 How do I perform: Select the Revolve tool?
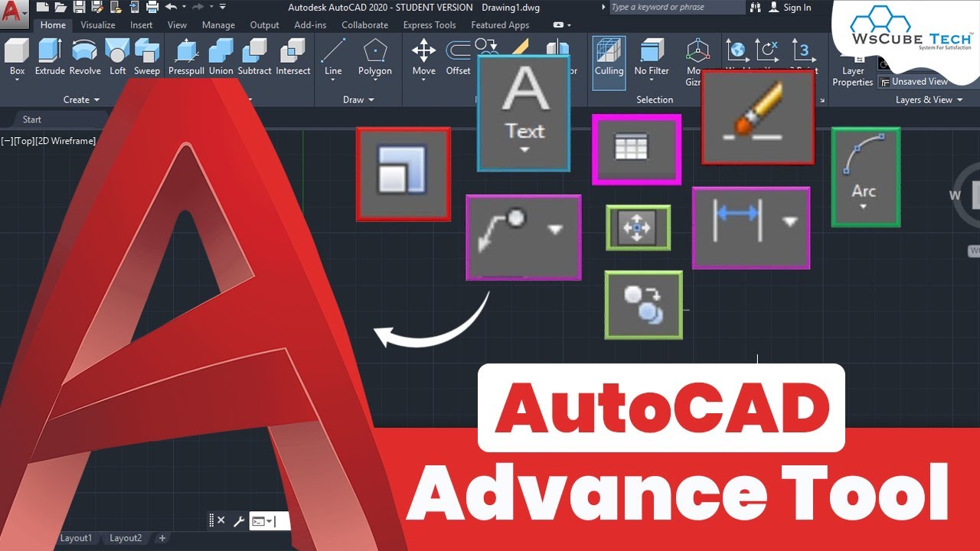[x=85, y=57]
